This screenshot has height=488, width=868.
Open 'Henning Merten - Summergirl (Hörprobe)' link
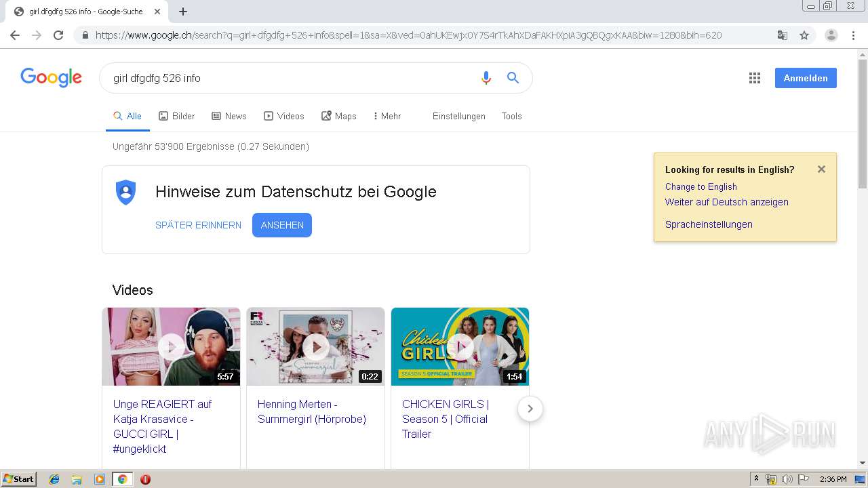[x=312, y=411]
